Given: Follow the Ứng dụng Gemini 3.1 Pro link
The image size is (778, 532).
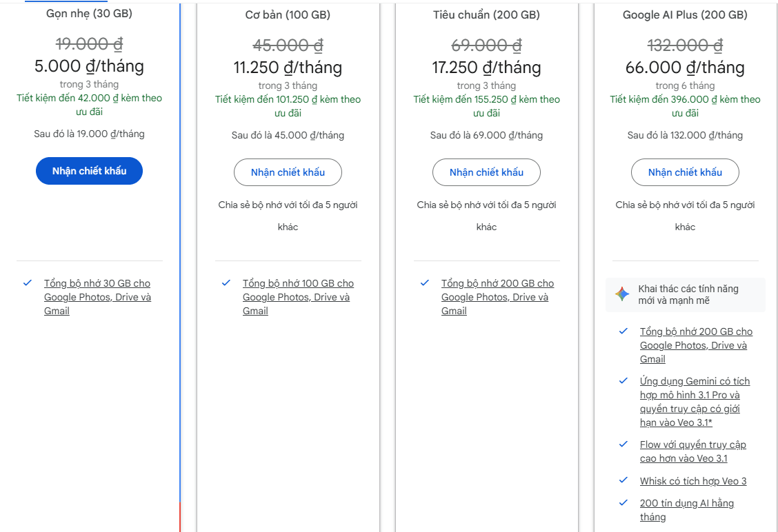Looking at the screenshot, I should 695,402.
